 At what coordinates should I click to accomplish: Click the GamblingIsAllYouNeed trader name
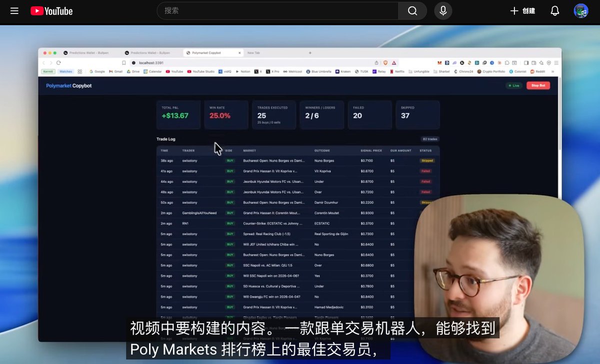click(x=199, y=213)
